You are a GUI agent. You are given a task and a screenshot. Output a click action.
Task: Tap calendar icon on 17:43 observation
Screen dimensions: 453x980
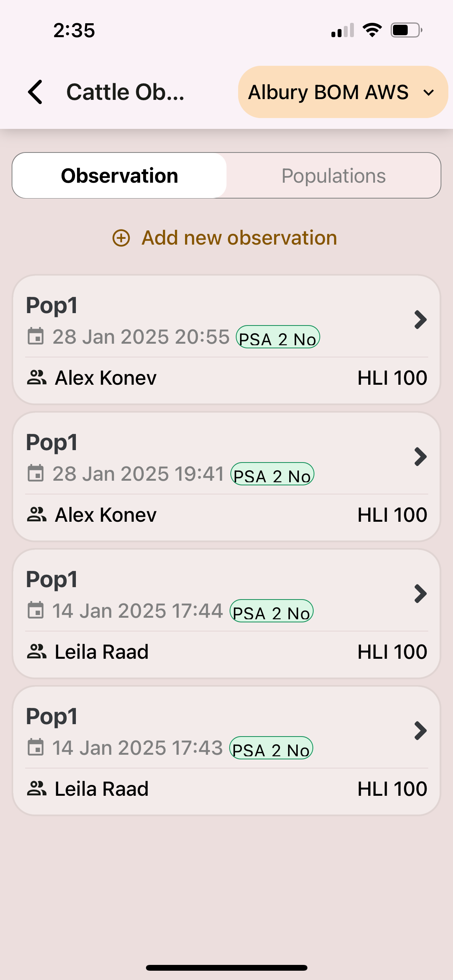point(36,747)
